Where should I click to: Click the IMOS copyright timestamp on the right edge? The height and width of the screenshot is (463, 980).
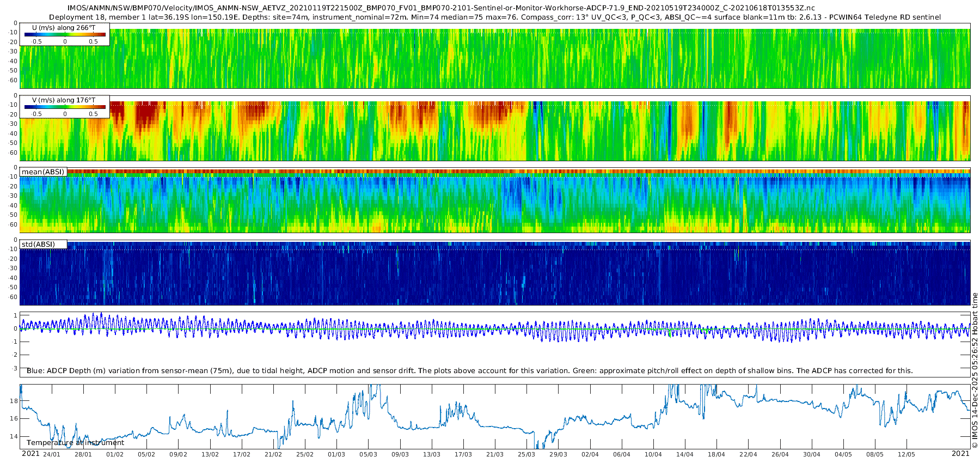(x=975, y=370)
